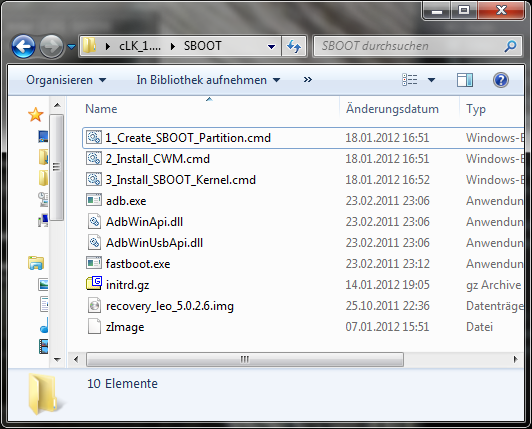Viewport: 532px width, 429px height.
Task: Select the AdbWinApi.dll file name
Action: (x=144, y=222)
